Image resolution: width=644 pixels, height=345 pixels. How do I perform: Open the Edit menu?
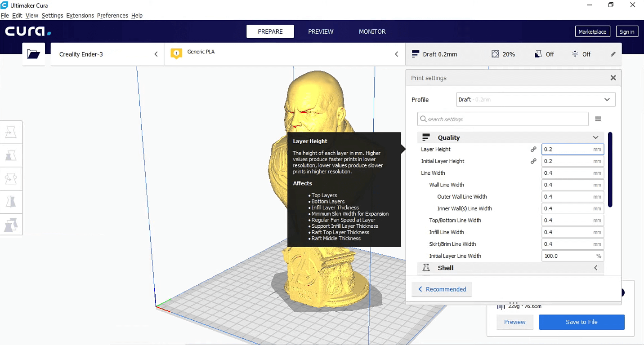pos(17,15)
